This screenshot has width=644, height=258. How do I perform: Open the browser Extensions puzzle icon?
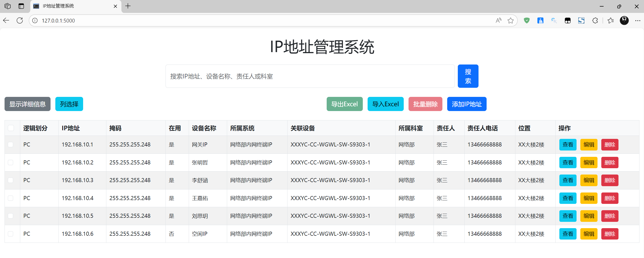coord(595,20)
